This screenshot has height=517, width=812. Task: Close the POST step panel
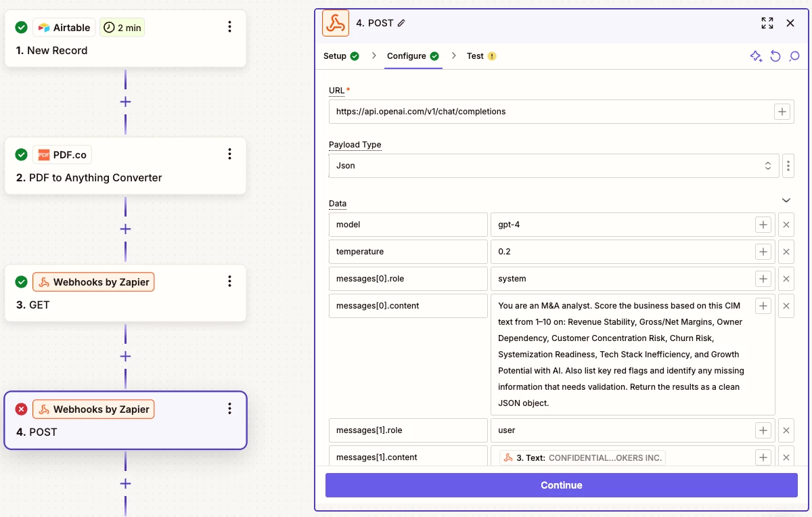(790, 23)
